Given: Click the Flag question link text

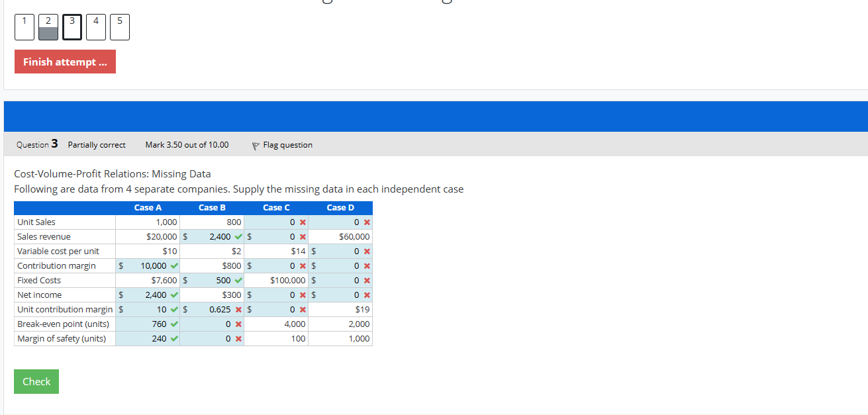Looking at the screenshot, I should [x=287, y=145].
